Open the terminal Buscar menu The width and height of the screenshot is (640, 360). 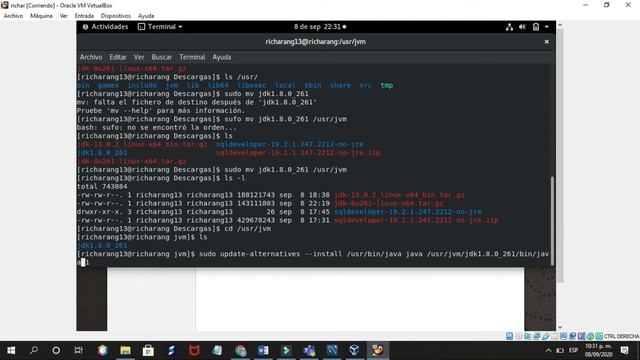click(162, 57)
